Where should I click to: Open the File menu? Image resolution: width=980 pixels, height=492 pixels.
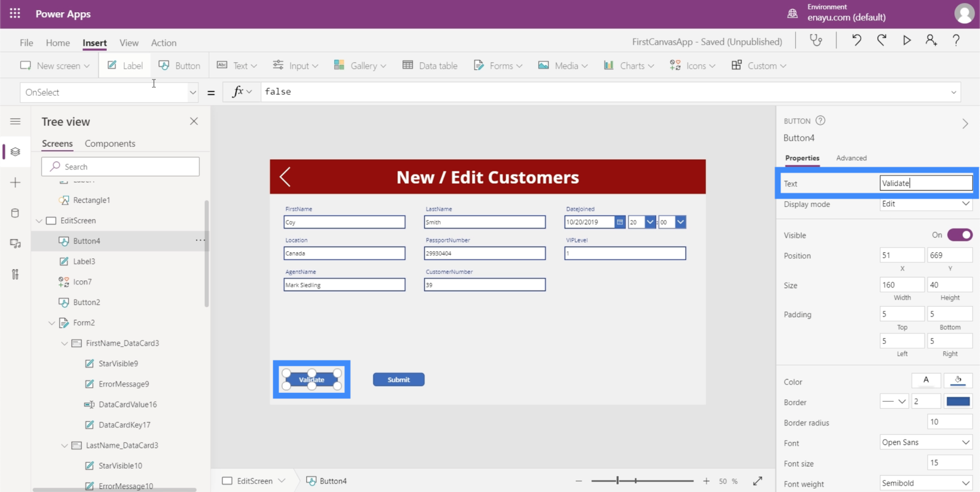click(26, 43)
